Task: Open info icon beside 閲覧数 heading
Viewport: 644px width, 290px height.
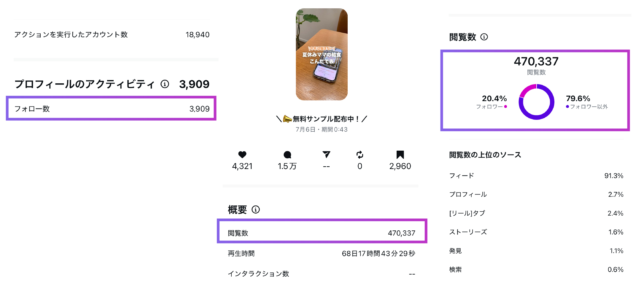Action: (484, 37)
